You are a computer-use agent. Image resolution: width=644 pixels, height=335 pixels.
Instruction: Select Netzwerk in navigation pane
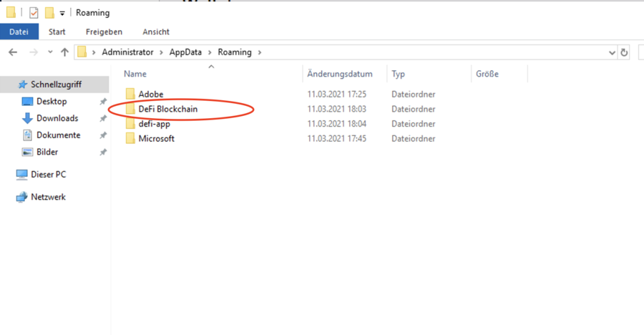coord(48,197)
